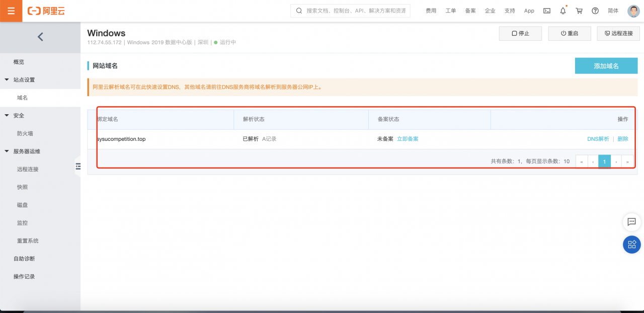Click the 添加域名 button

606,65
